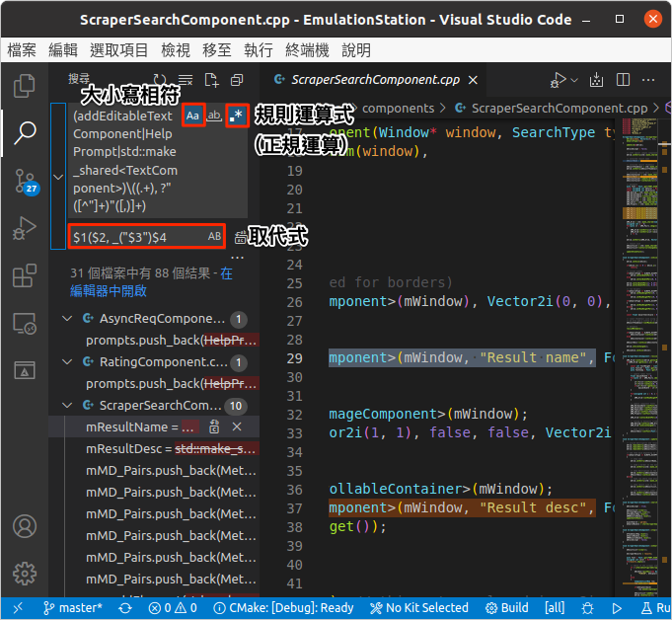
Task: Synchronize changes in status bar
Action: click(x=125, y=608)
